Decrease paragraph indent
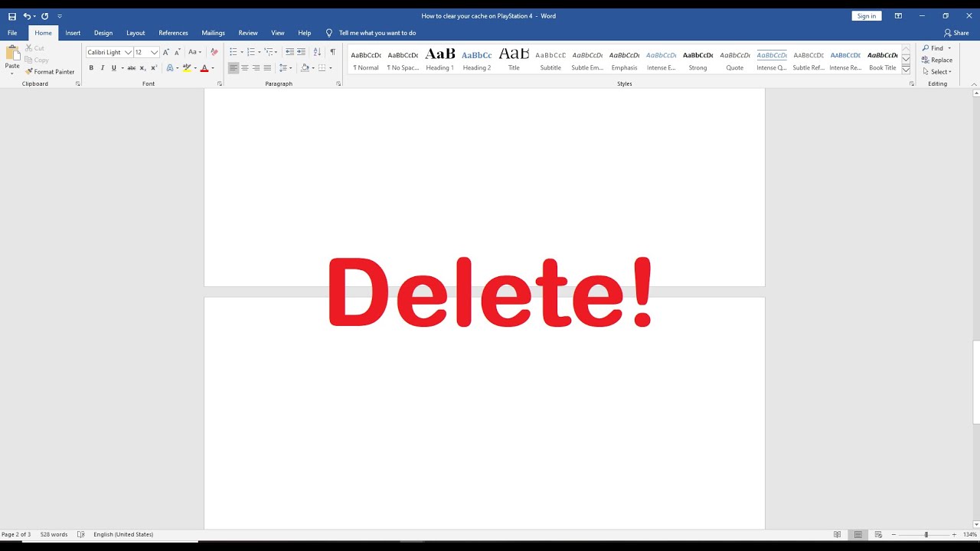980x551 pixels. pyautogui.click(x=289, y=52)
